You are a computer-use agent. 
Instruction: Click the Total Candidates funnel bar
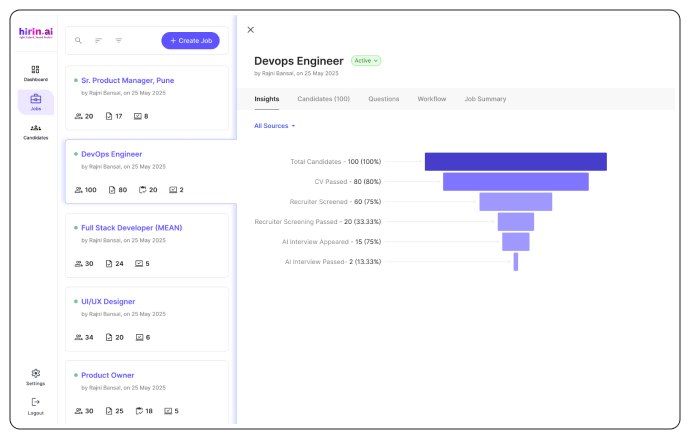click(516, 162)
